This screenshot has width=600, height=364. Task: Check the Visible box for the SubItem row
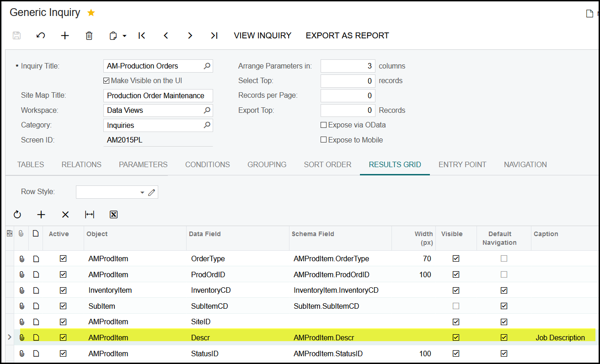pyautogui.click(x=456, y=306)
